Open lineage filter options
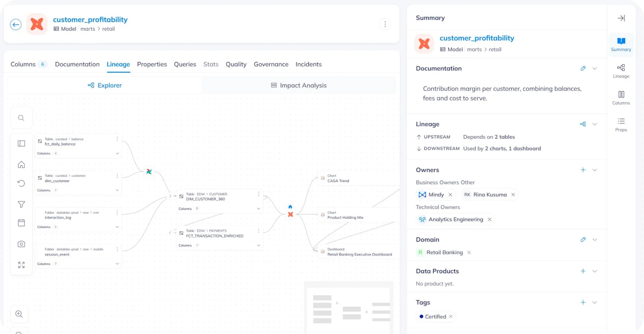Image resolution: width=644 pixels, height=334 pixels. (x=21, y=205)
